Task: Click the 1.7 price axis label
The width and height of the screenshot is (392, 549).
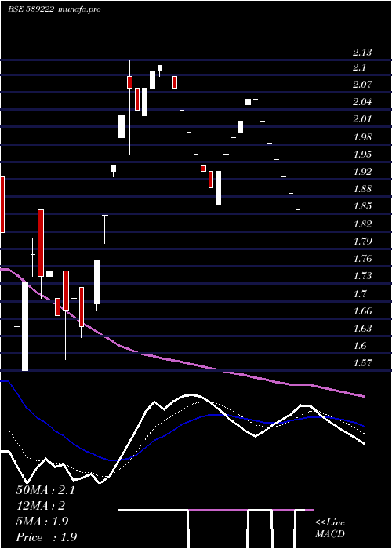Action: pos(359,293)
